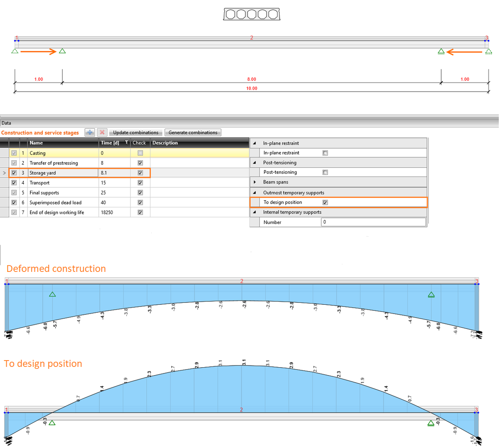Click the blue plus icon to add a stage
The image size is (500, 448).
(90, 132)
